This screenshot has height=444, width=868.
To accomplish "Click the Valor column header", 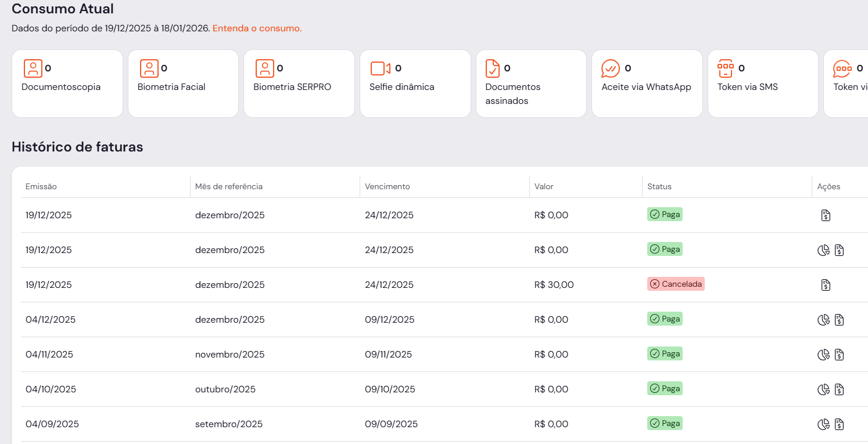I will (x=544, y=187).
